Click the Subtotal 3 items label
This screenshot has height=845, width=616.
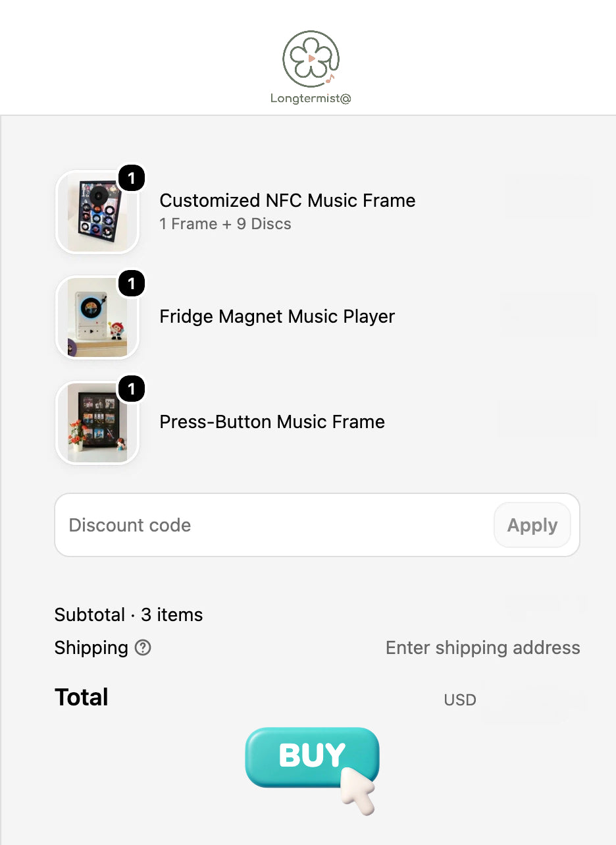(x=128, y=614)
